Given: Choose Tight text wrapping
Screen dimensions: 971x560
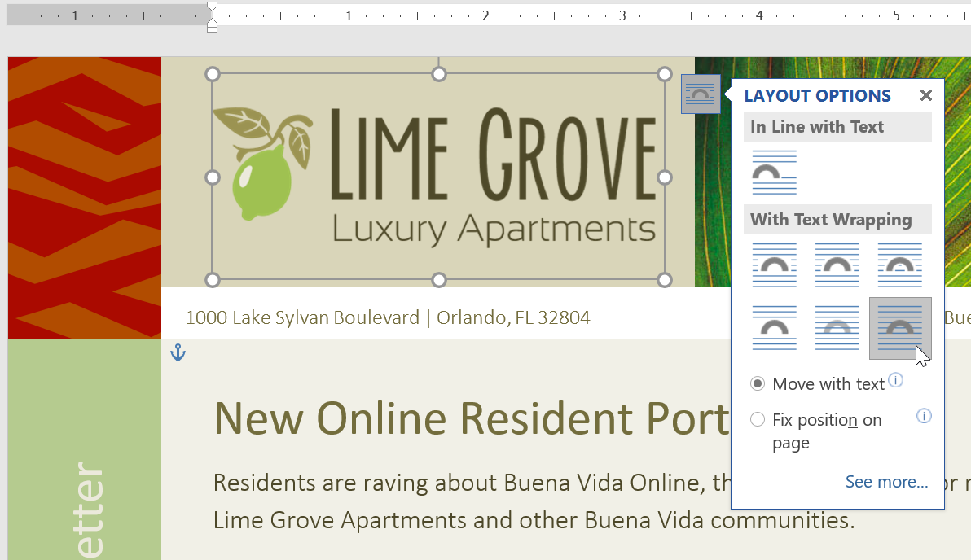Looking at the screenshot, I should point(837,265).
